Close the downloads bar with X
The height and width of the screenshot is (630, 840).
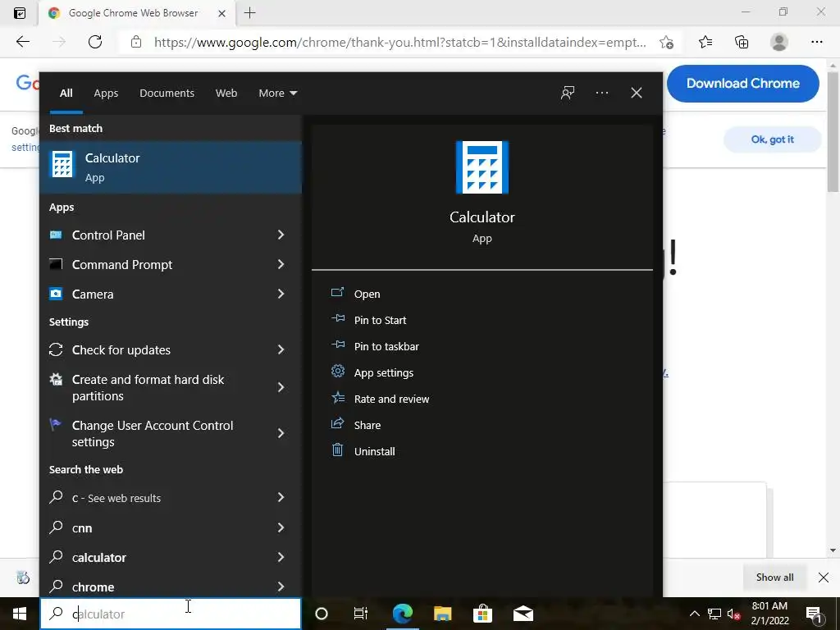click(x=824, y=577)
